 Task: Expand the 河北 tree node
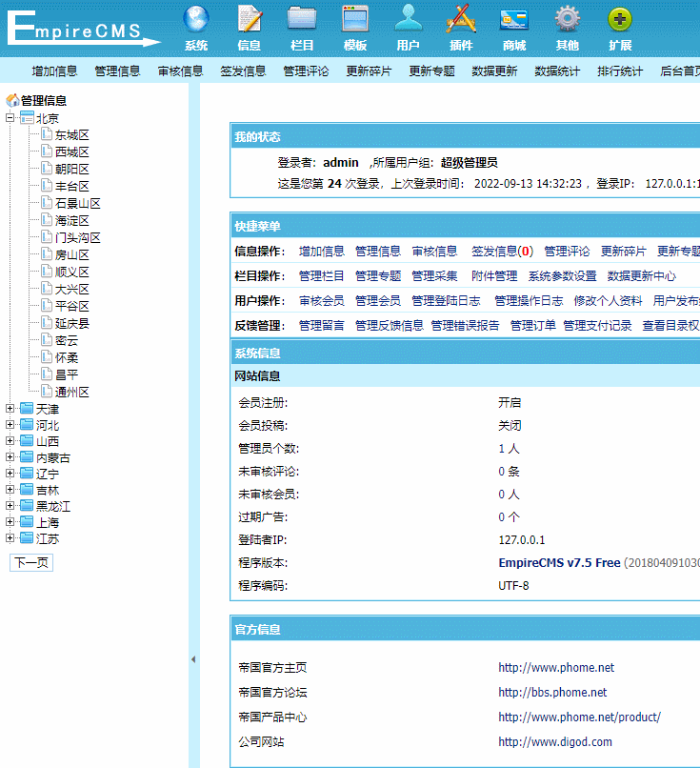click(x=10, y=424)
